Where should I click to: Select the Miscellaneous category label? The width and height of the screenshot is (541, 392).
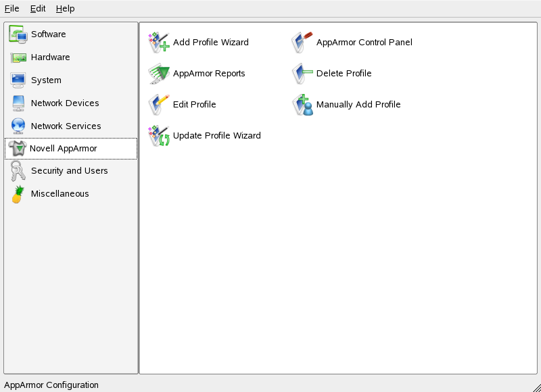point(60,194)
